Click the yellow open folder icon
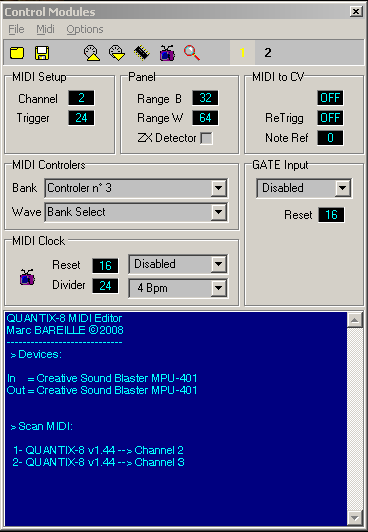368x532 pixels. pos(17,53)
